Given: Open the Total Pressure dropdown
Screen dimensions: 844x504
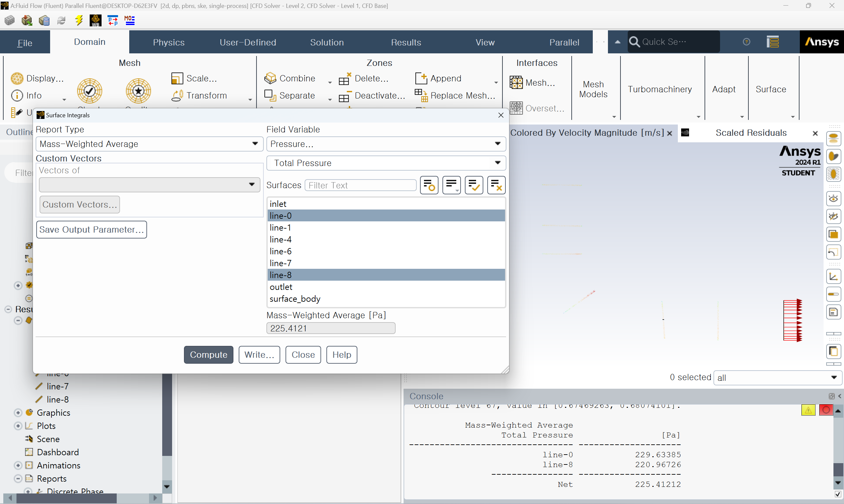Looking at the screenshot, I should pyautogui.click(x=386, y=163).
